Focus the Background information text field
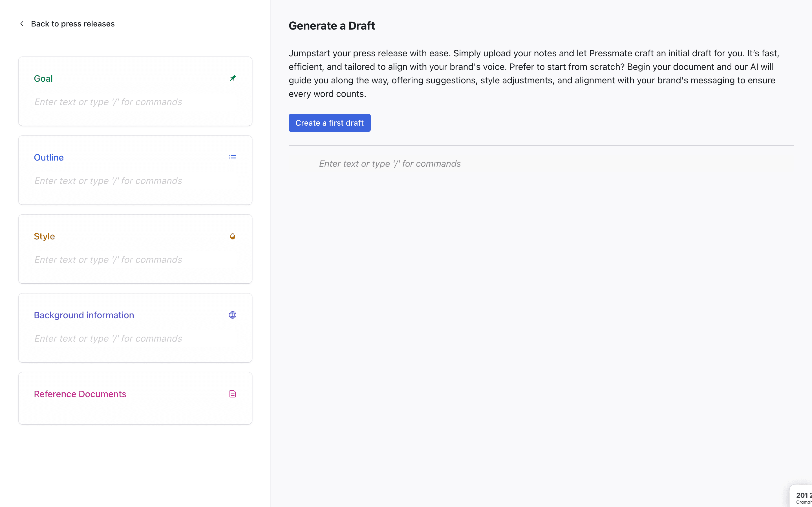Viewport: 812px width, 507px height. pyautogui.click(x=135, y=338)
